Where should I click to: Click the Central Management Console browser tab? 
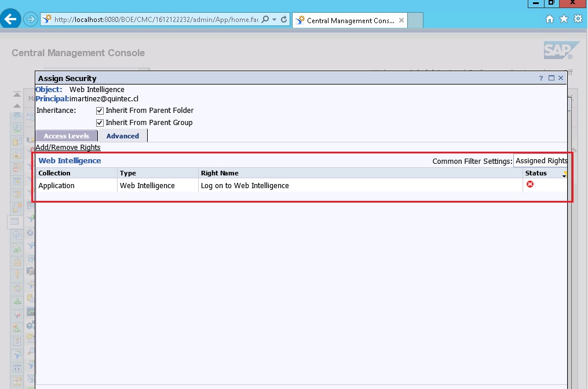350,21
